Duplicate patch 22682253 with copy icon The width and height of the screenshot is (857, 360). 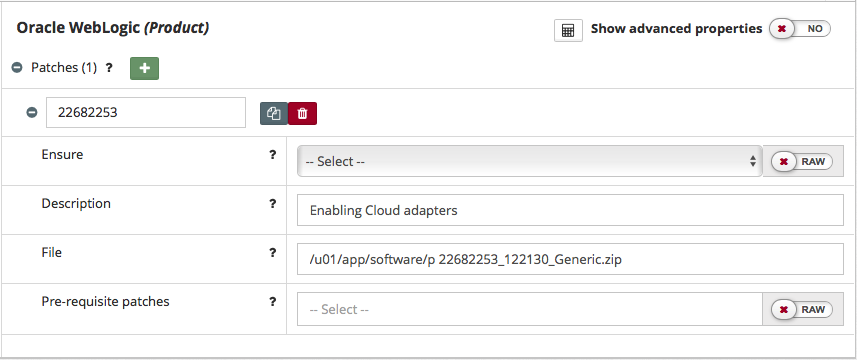pyautogui.click(x=274, y=114)
